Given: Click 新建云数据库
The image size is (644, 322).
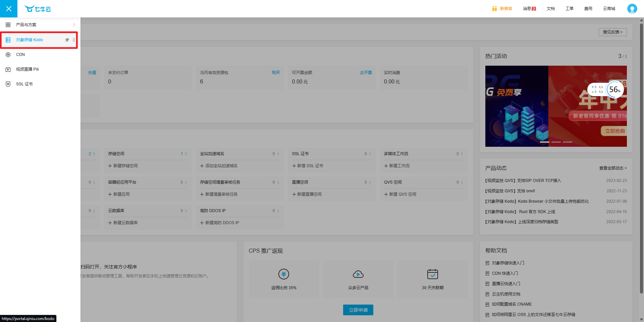Looking at the screenshot, I should [x=123, y=223].
